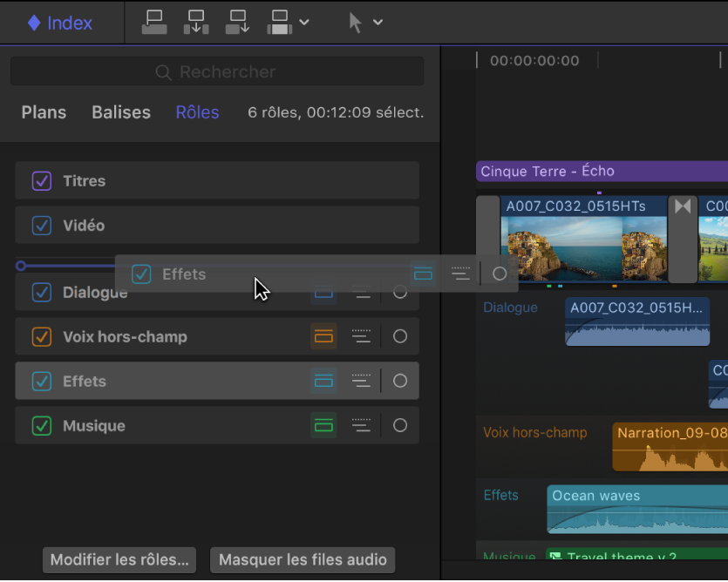Click the overwrite clip toolbar icon
Screen dimensions: 728x582
coord(279,22)
